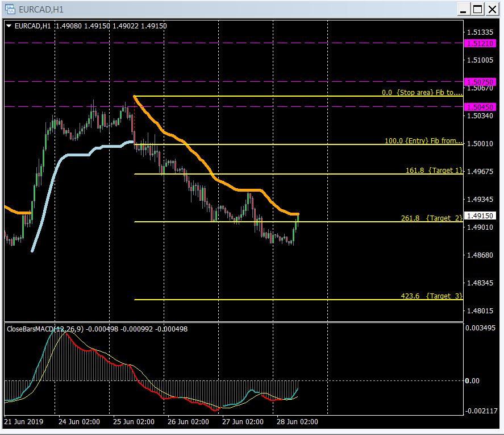Click the 1.48680 price scale value
Screen dimensions: 504x435
(x=480, y=255)
